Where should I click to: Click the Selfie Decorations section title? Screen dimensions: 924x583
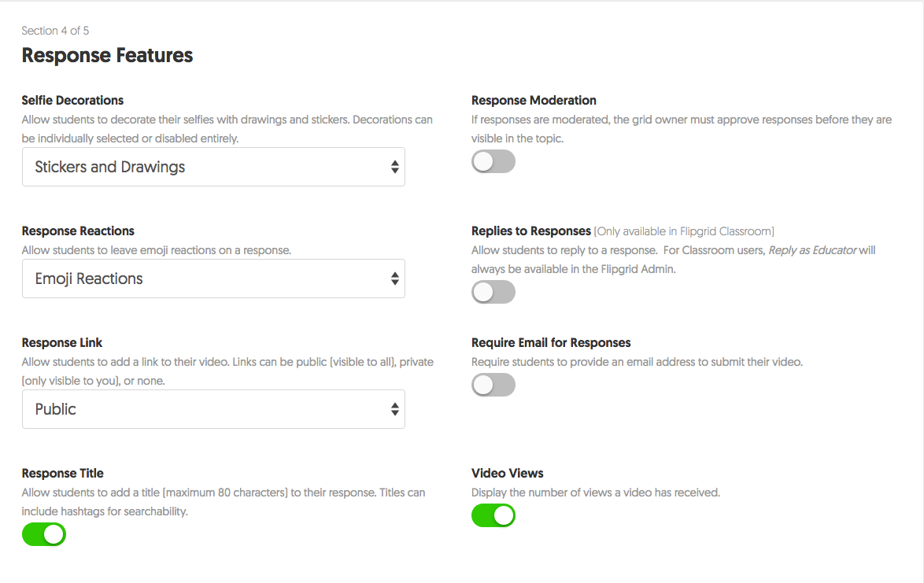click(72, 100)
